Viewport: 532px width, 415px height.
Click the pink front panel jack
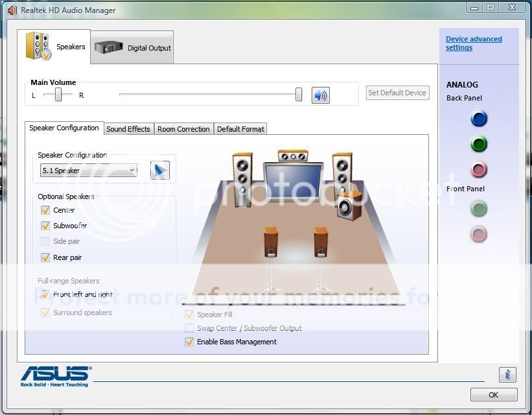point(479,234)
